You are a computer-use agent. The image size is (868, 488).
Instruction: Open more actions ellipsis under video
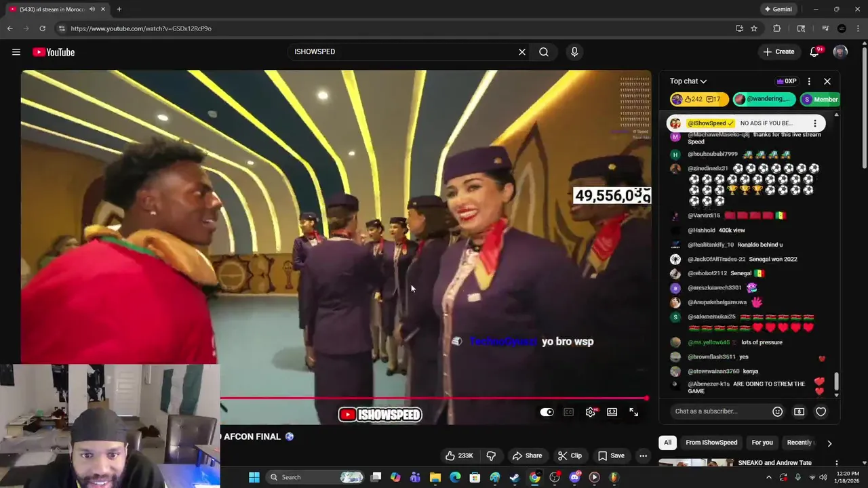(644, 455)
